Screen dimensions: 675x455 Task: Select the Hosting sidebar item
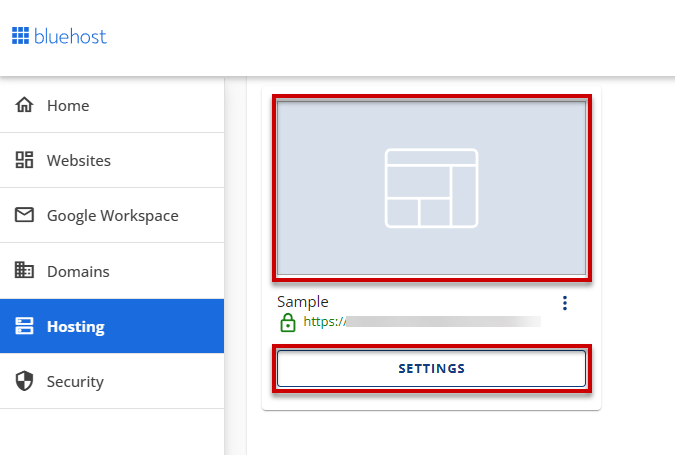(x=112, y=326)
